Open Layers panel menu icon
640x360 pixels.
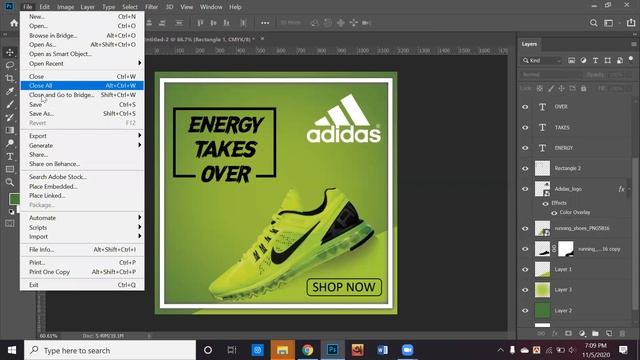coord(633,44)
